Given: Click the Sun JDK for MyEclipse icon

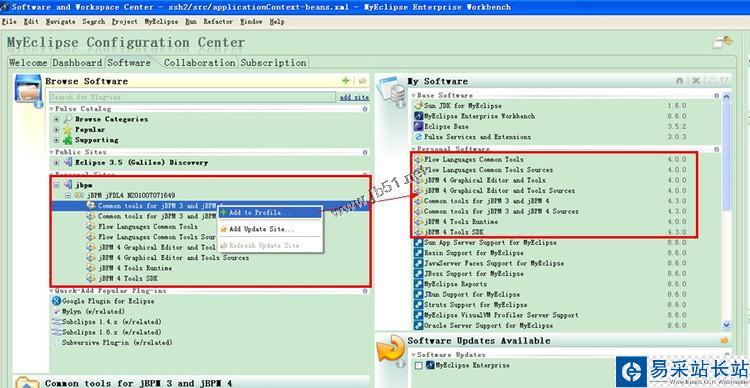Looking at the screenshot, I should [x=419, y=106].
